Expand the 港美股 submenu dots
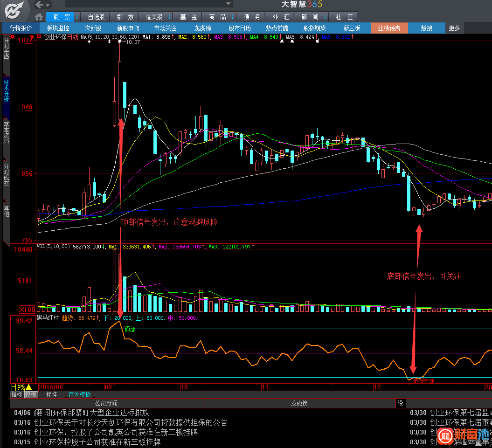Viewport: 492px width, 448px height. 169,17
